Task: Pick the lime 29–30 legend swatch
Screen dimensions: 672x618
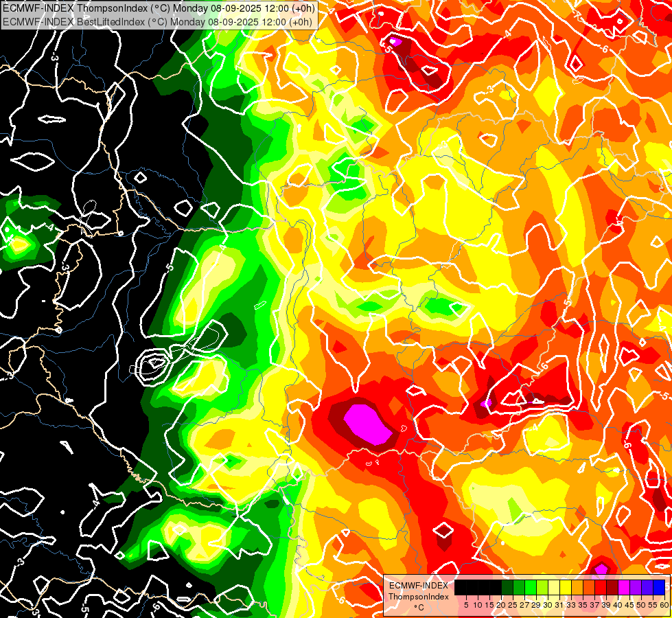Action: tap(542, 588)
